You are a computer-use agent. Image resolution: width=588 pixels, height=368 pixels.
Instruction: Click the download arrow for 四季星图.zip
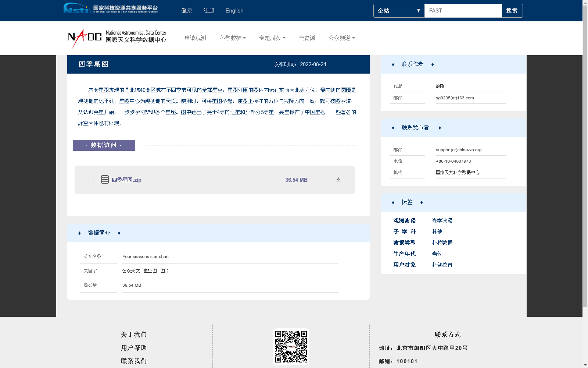(338, 180)
